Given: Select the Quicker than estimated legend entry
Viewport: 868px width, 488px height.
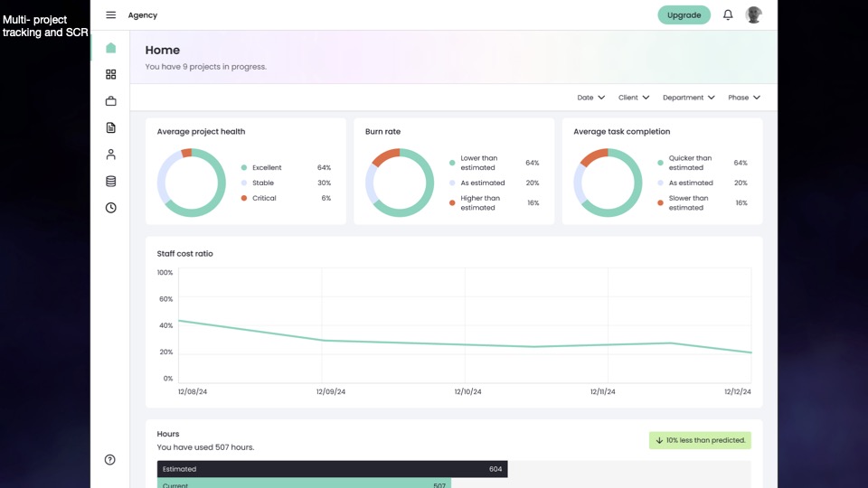Looking at the screenshot, I should (x=702, y=163).
